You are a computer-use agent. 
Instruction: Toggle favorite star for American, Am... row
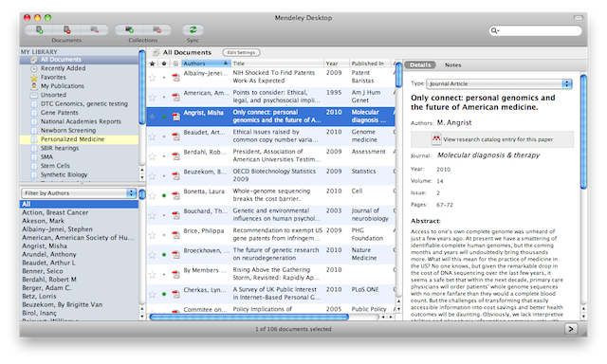click(x=152, y=97)
